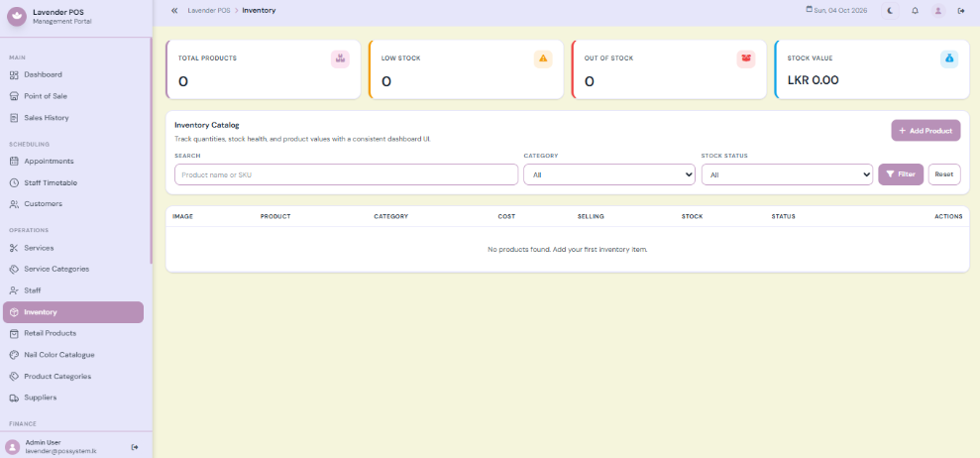Click Total Products card icon
980x458 pixels.
pyautogui.click(x=340, y=58)
